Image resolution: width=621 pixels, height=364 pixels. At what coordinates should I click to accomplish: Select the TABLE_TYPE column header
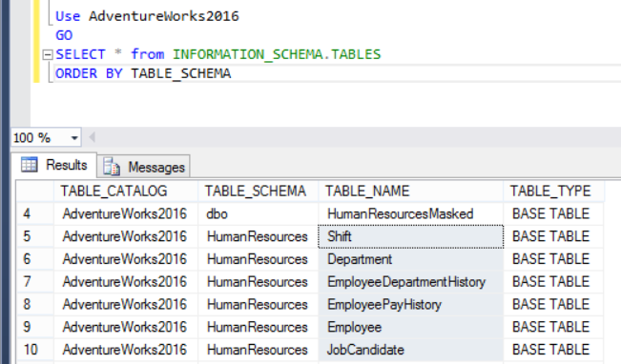pos(553,192)
